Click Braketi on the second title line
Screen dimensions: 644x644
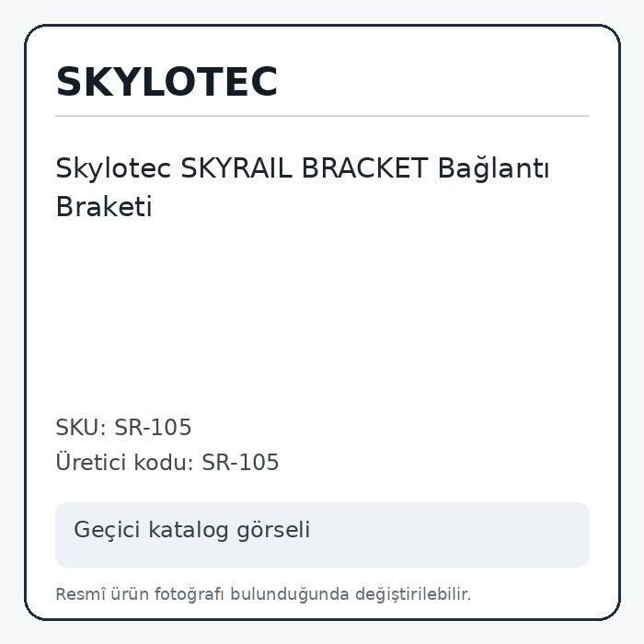tap(104, 207)
